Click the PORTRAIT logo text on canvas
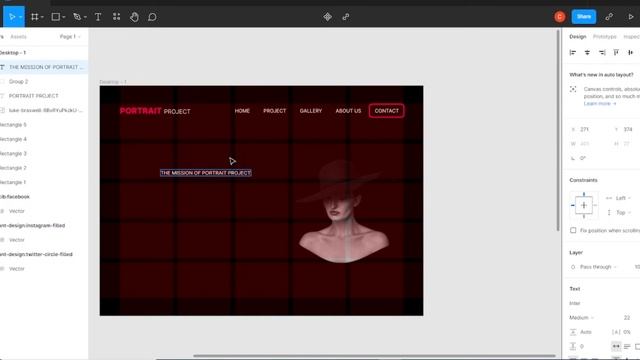Image resolution: width=640 pixels, height=360 pixels. 140,111
